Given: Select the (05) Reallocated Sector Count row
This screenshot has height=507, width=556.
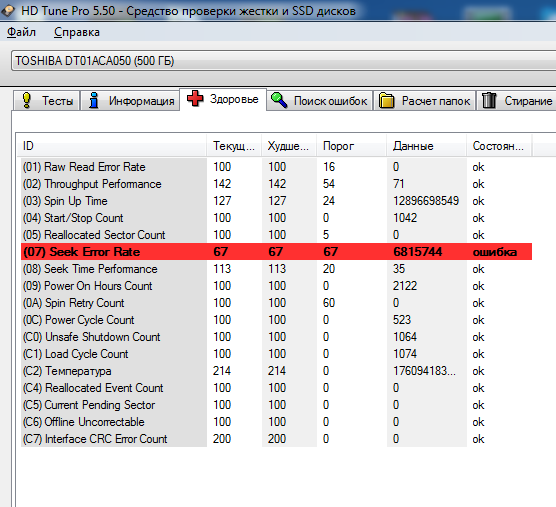Looking at the screenshot, I should click(277, 235).
